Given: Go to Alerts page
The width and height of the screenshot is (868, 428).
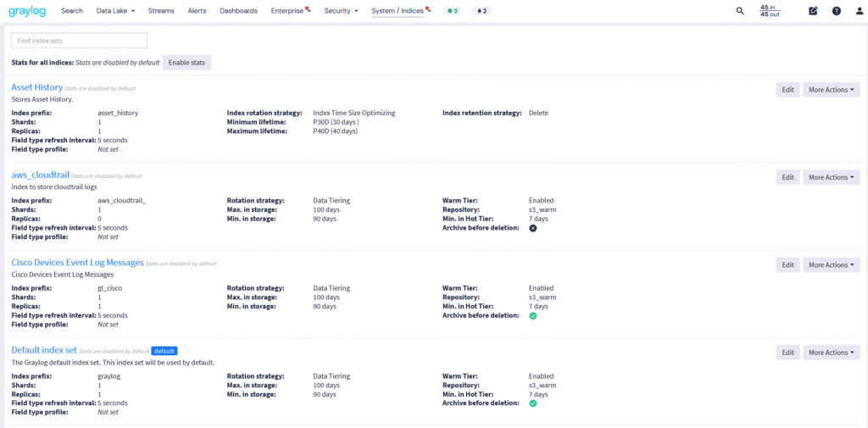Looking at the screenshot, I should click(x=197, y=10).
